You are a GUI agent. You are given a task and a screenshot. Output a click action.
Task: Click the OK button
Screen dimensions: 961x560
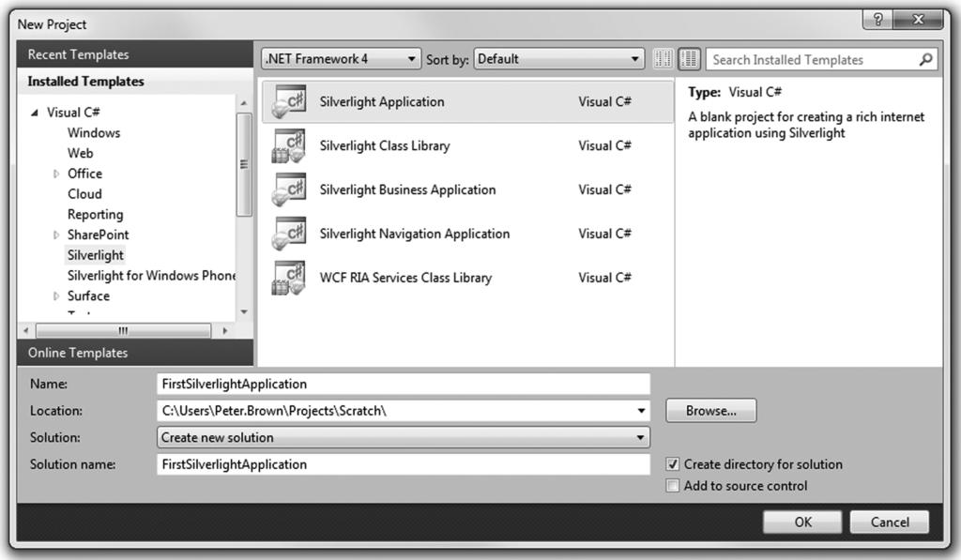(803, 522)
